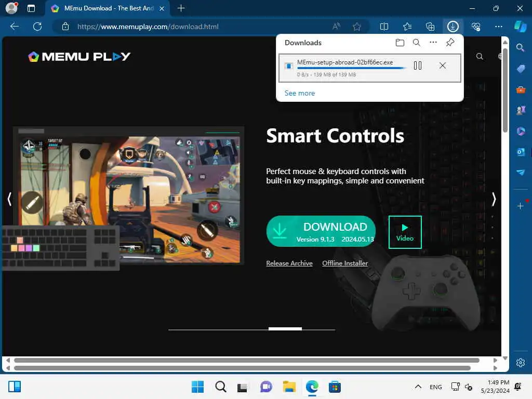Open the sidebar Drop paper plane icon
The width and height of the screenshot is (532, 399).
(x=520, y=172)
